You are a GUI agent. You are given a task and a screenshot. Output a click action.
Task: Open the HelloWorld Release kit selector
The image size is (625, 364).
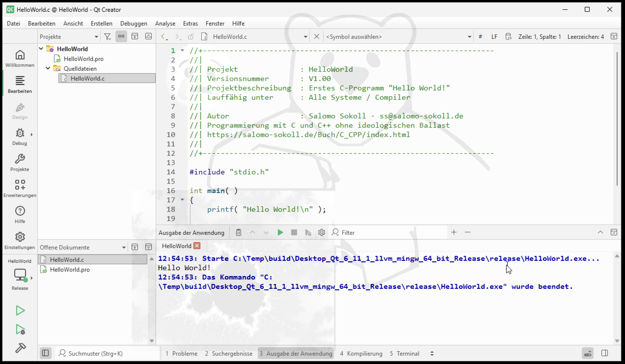pos(20,275)
